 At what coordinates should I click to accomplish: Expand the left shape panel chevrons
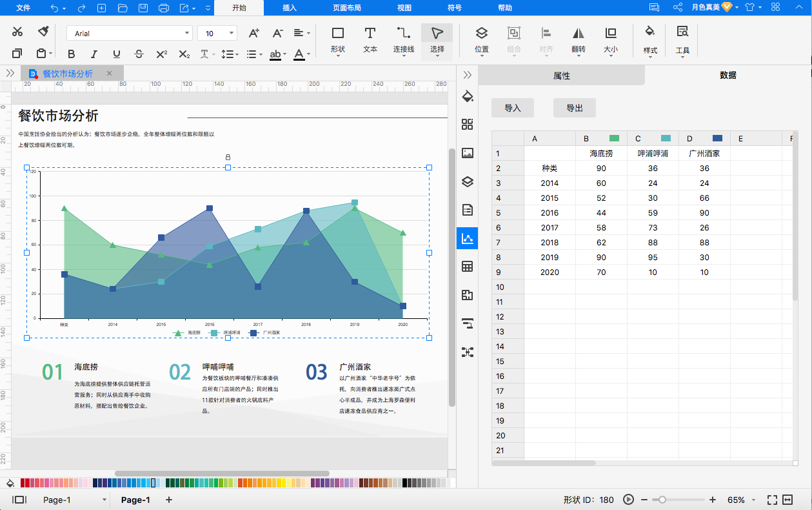click(x=10, y=74)
